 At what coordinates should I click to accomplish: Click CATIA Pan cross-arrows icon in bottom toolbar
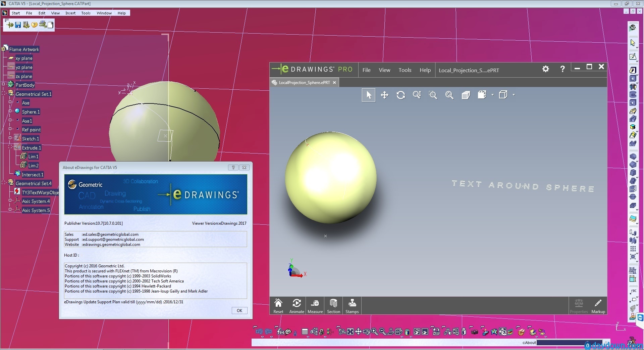pos(358,332)
